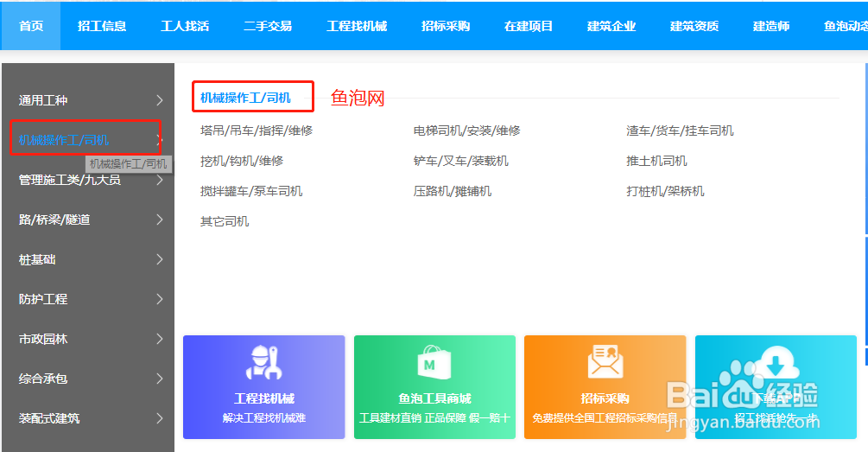Open 铲车/叉车/装载机 job link
868x452 pixels.
pyautogui.click(x=460, y=162)
